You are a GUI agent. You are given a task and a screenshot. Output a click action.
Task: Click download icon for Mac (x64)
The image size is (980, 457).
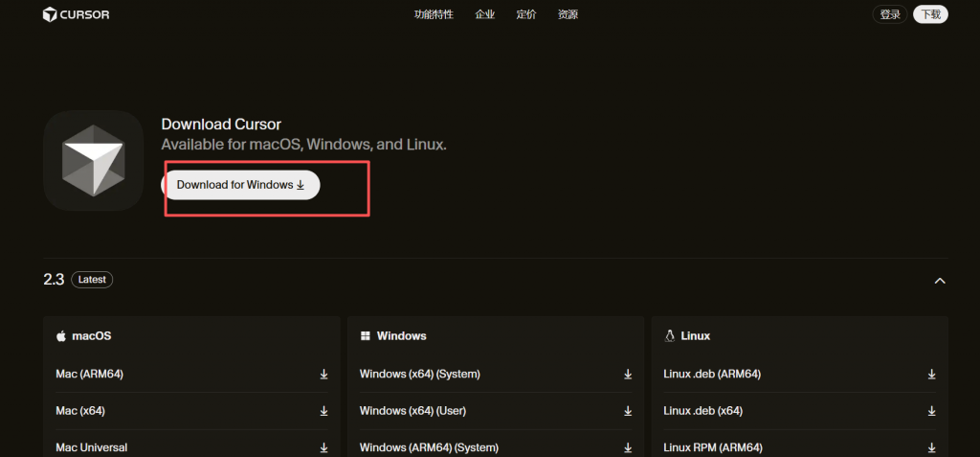point(323,411)
